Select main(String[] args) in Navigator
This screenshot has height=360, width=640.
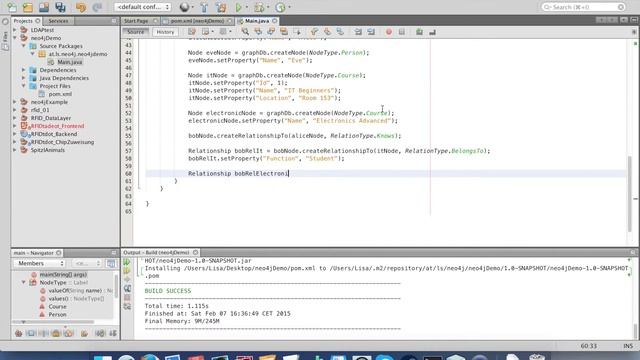click(x=63, y=274)
